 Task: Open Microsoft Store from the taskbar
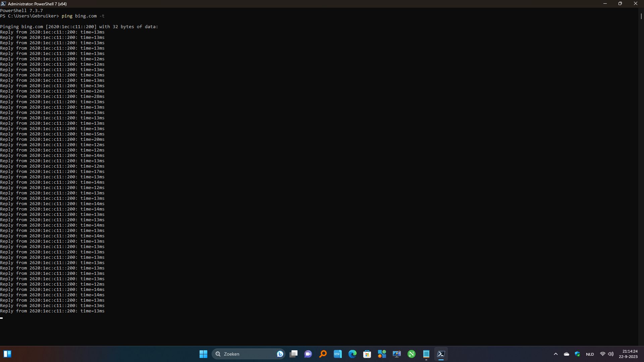(x=367, y=354)
